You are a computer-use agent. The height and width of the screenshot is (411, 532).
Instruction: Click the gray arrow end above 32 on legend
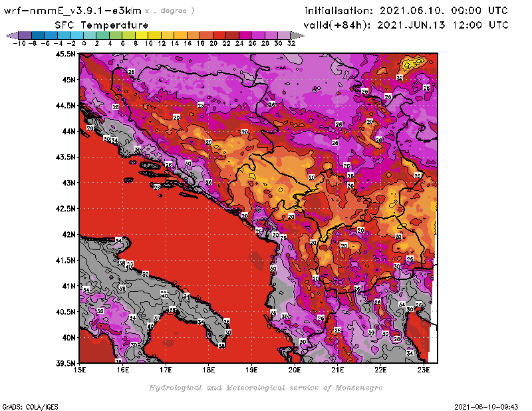(x=297, y=35)
